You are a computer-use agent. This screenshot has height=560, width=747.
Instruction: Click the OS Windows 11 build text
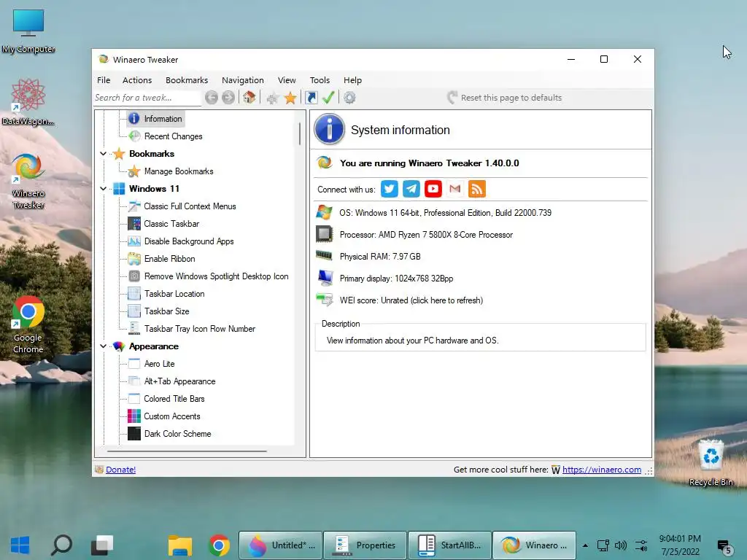pyautogui.click(x=446, y=213)
